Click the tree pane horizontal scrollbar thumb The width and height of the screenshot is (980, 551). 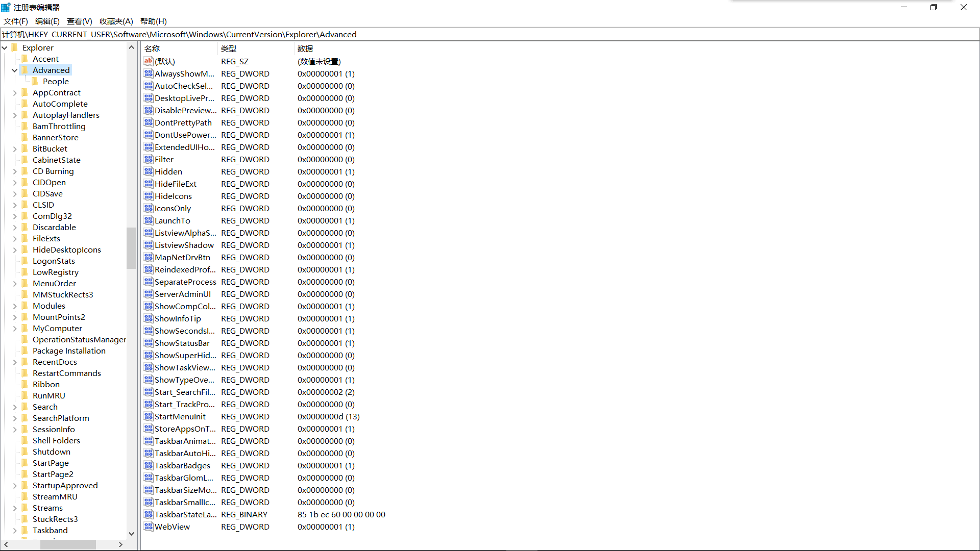pyautogui.click(x=68, y=544)
